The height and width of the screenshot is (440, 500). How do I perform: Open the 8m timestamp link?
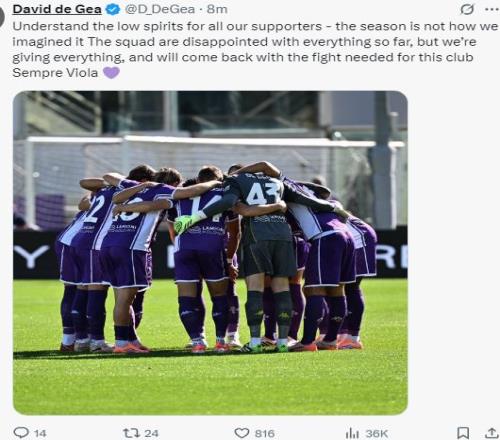click(x=217, y=9)
